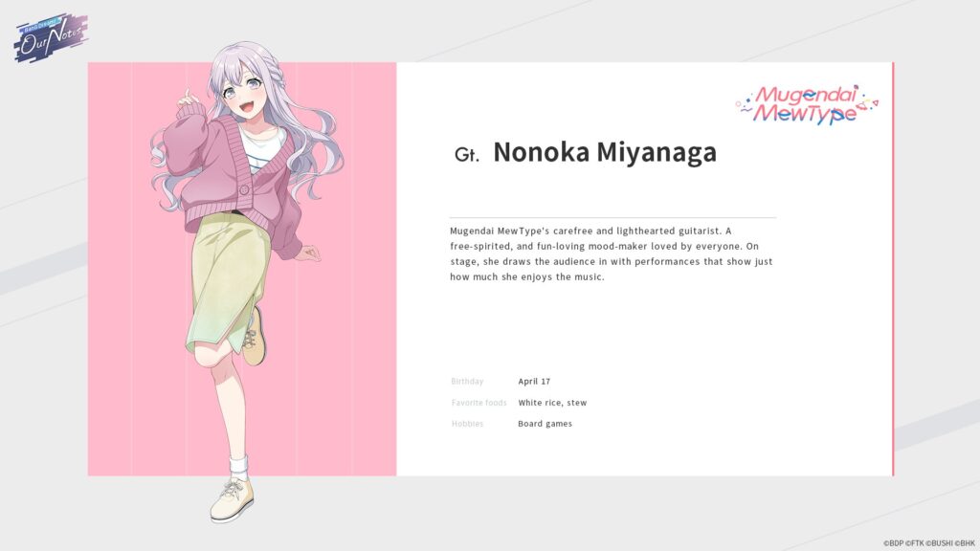This screenshot has height=551, width=980.
Task: Click the Board games hobby entry
Action: click(x=544, y=424)
